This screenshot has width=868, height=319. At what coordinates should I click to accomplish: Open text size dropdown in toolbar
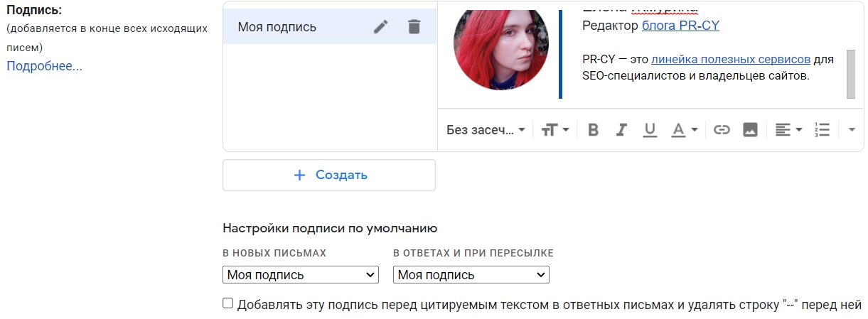tap(555, 130)
